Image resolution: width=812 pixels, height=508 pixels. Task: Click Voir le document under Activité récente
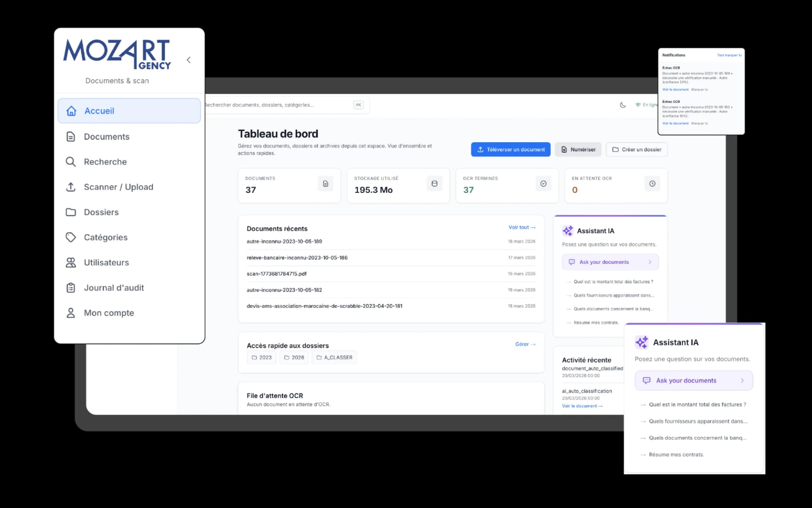[582, 406]
